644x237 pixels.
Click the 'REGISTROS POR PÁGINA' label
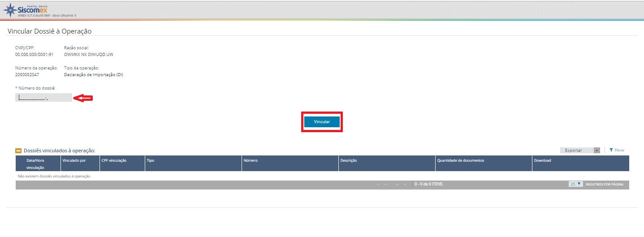pos(605,184)
